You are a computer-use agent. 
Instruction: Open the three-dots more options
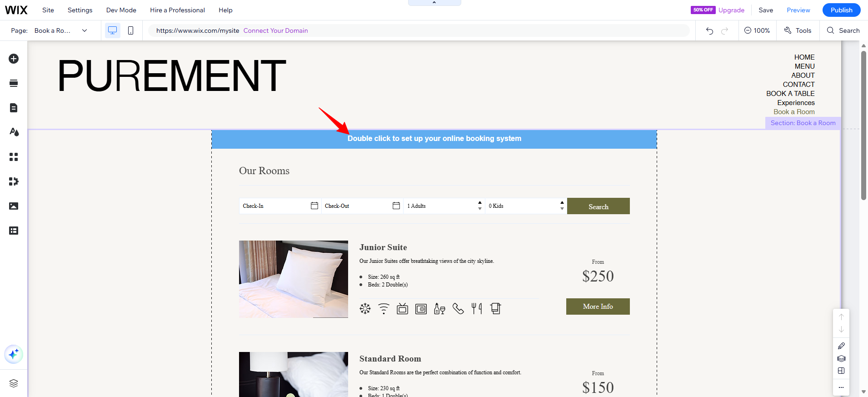tap(841, 387)
